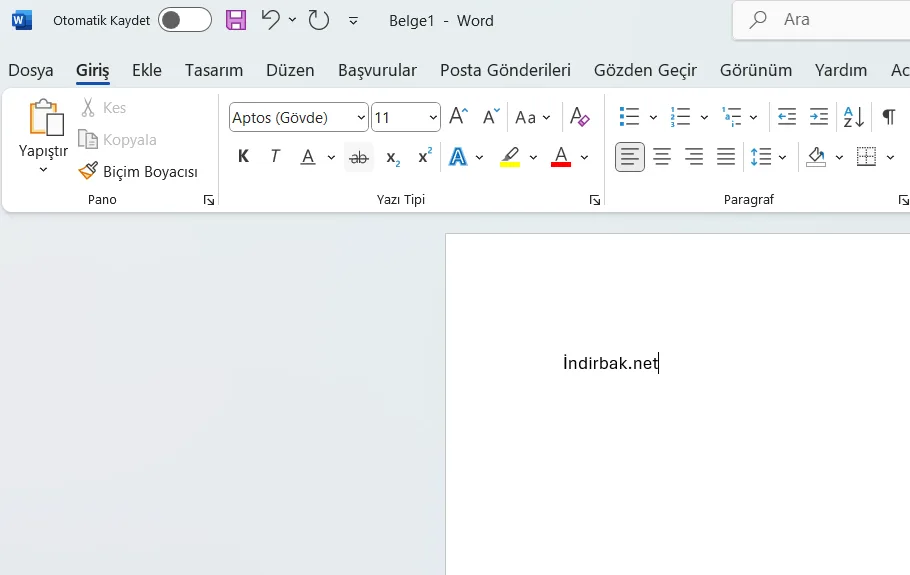The image size is (910, 575).
Task: Toggle underline formatting
Action: pos(308,157)
